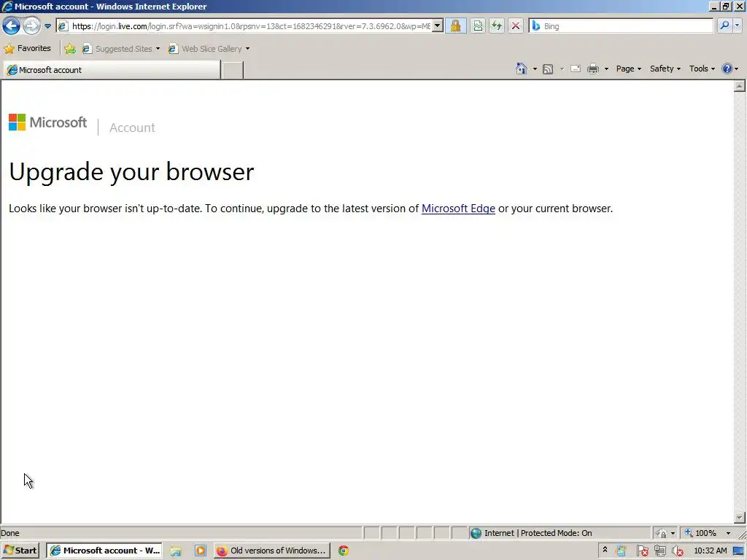
Task: Open the Windows Start menu
Action: tap(20, 551)
